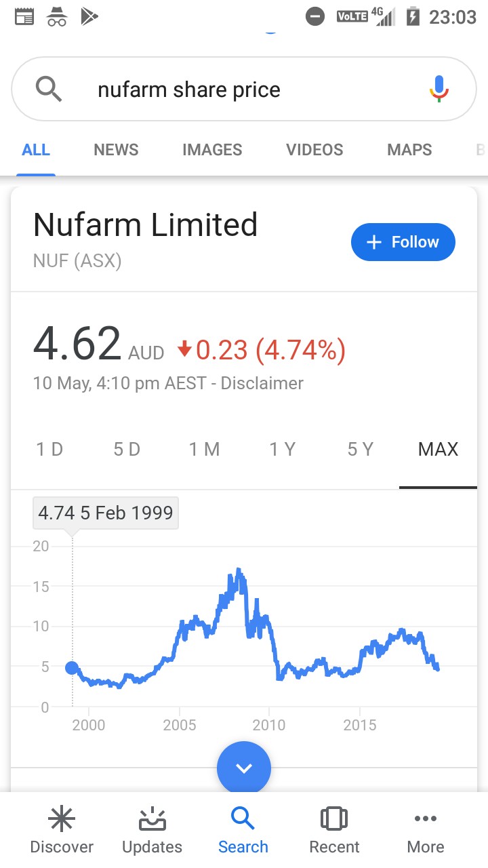The width and height of the screenshot is (488, 868).
Task: Tap the incognito icon in status bar
Action: click(58, 16)
